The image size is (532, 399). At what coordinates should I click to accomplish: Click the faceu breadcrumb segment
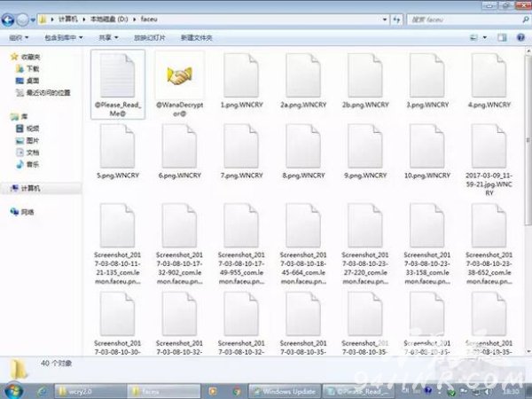coord(149,19)
